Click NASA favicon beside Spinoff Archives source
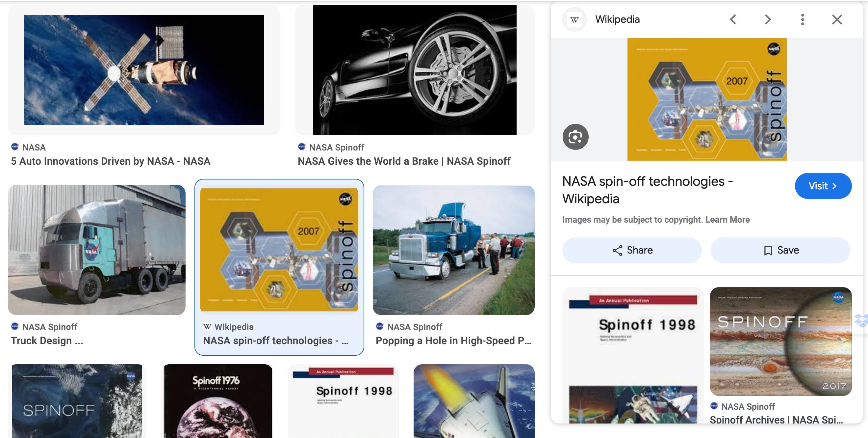The image size is (868, 438). tap(714, 406)
